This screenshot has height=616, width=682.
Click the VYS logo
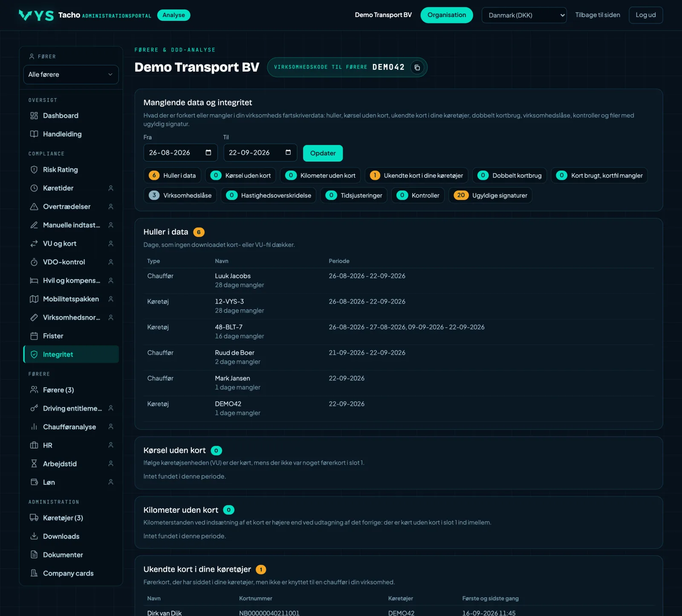[36, 15]
